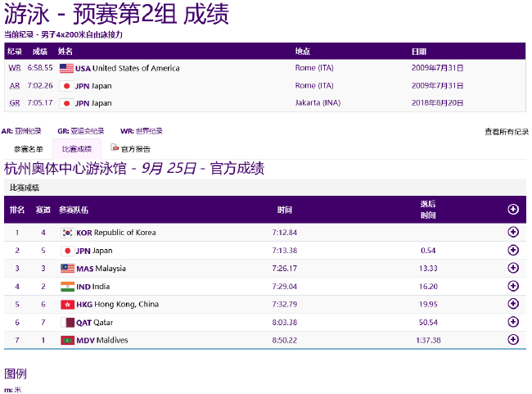Viewport: 532px width, 394px height.
Task: Click the 落后时间 column header
Action: [428, 209]
